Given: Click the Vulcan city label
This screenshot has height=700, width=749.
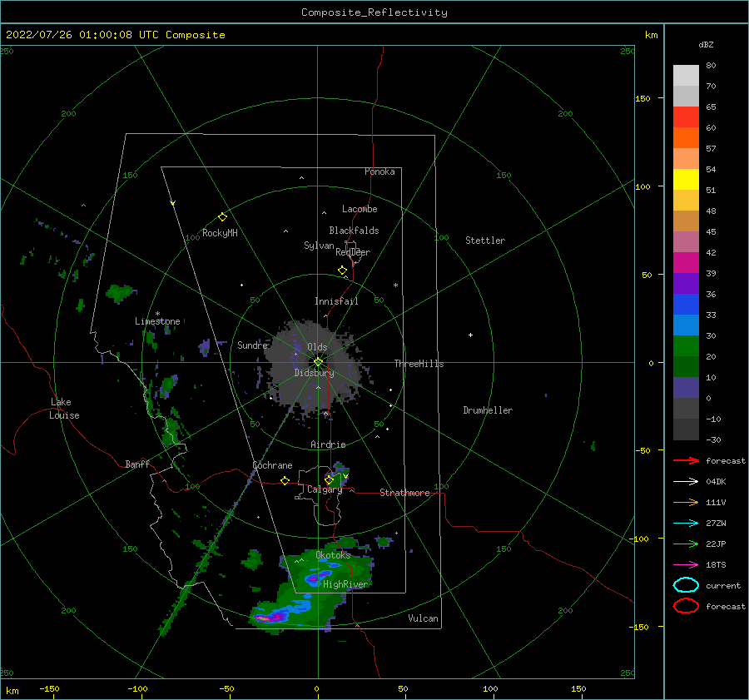Looking at the screenshot, I should (x=424, y=618).
